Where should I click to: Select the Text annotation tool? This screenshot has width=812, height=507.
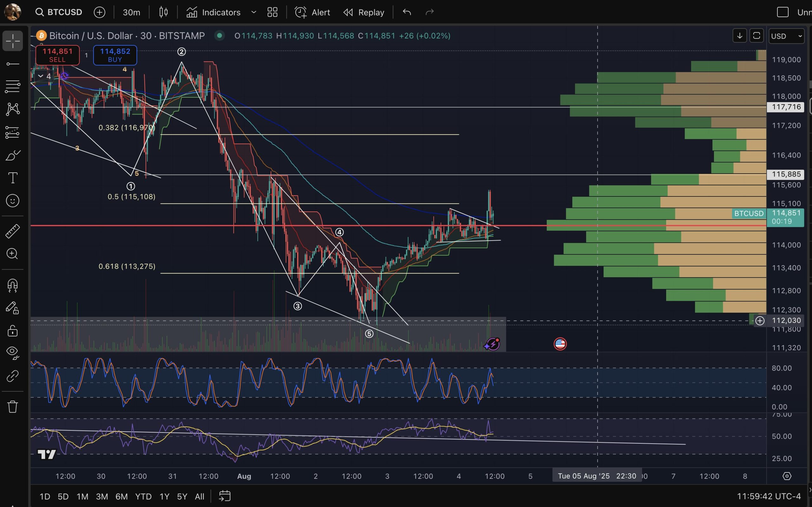[x=12, y=178]
